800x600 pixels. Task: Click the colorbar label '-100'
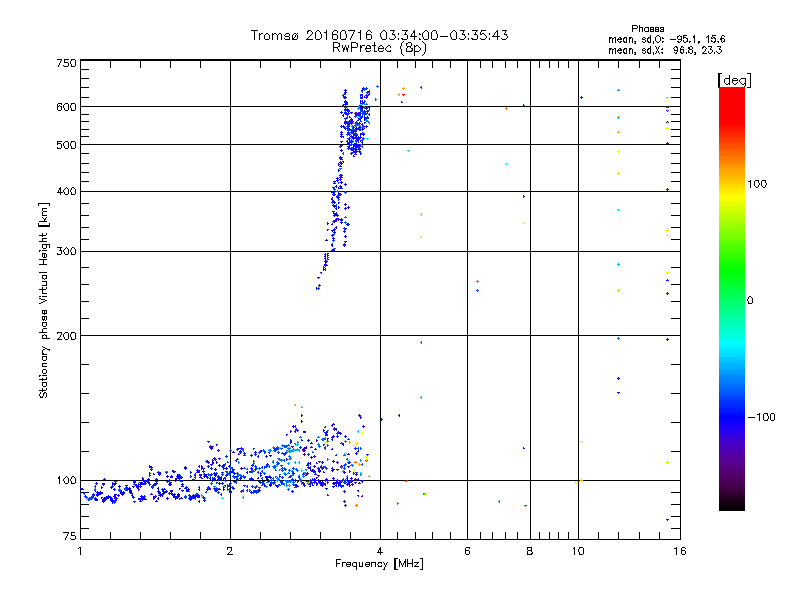(x=761, y=417)
